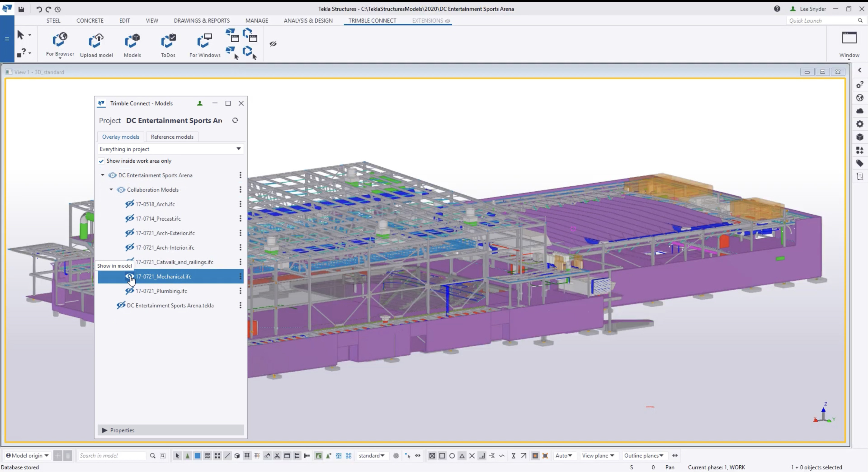The image size is (868, 472).
Task: Click the eye icon at bottom toolbar end
Action: coord(675,455)
